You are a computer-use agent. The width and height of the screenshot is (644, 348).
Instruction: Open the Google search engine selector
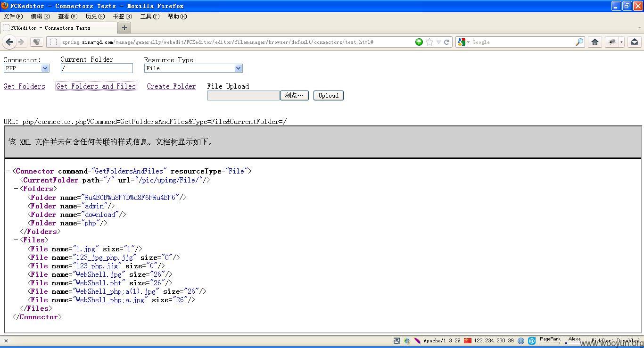[x=463, y=42]
